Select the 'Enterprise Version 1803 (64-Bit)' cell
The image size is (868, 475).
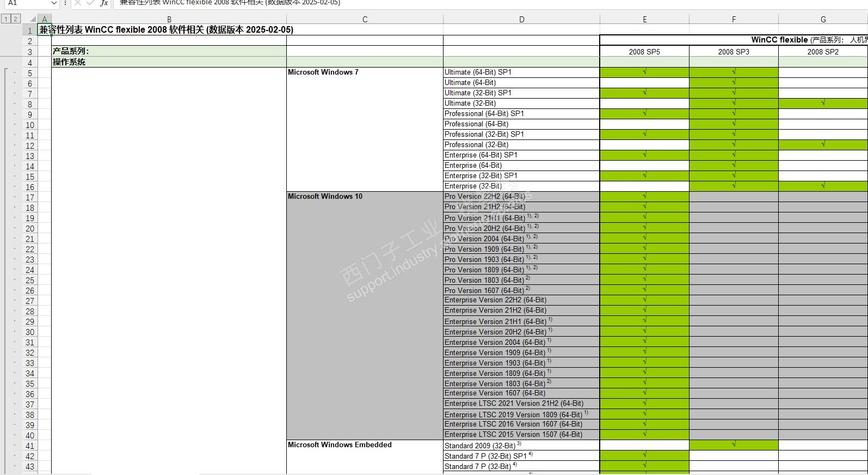tap(521, 383)
